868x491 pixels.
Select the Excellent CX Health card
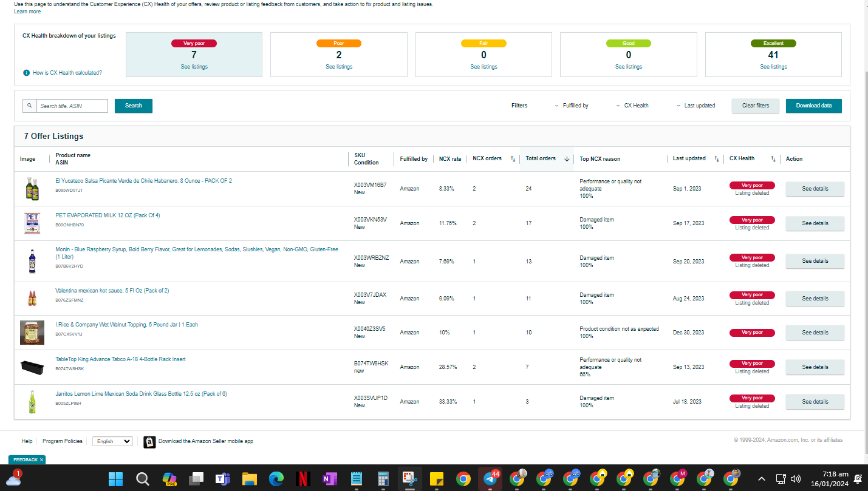(x=773, y=55)
